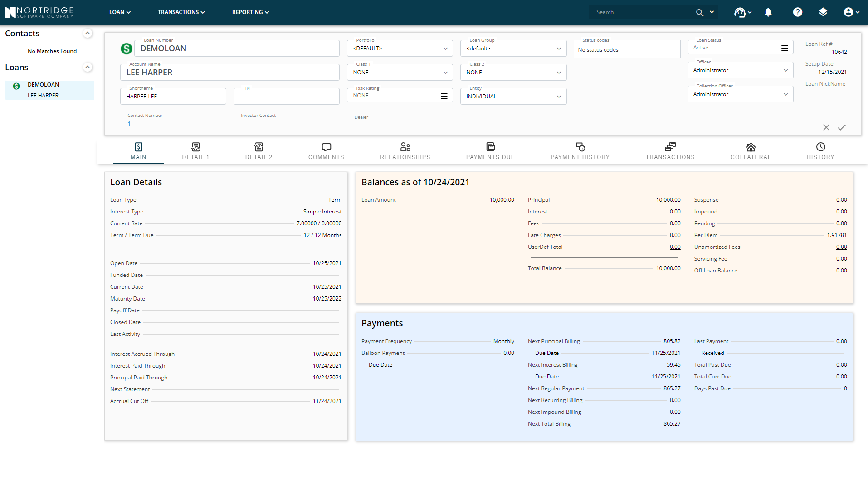Click the Off Loan Balance 0.00 link

841,271
